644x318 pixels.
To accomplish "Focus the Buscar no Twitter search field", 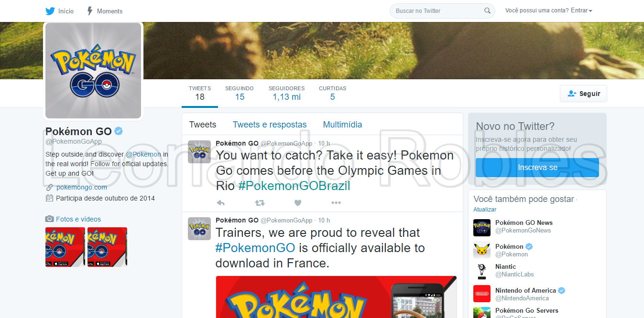I will [442, 11].
